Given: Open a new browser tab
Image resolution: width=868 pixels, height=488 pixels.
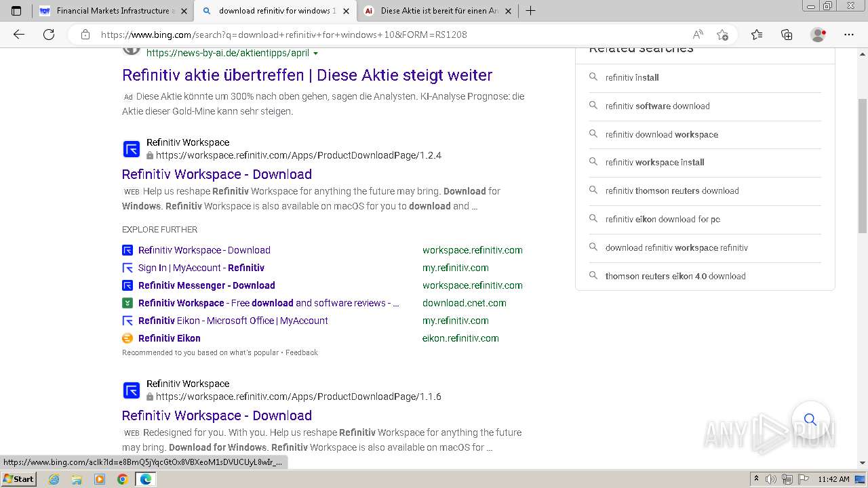Looking at the screenshot, I should point(531,11).
